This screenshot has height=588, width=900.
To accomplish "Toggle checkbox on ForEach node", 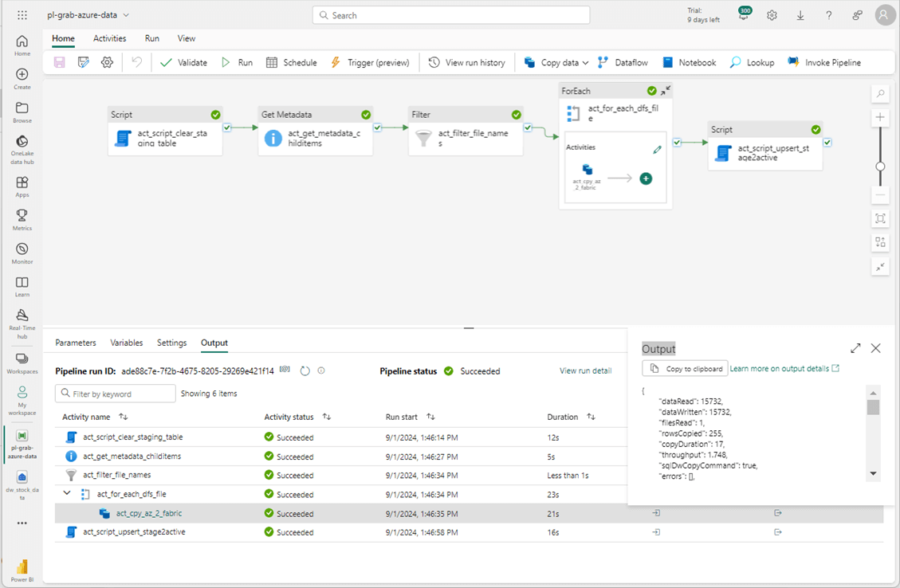I will click(x=678, y=143).
